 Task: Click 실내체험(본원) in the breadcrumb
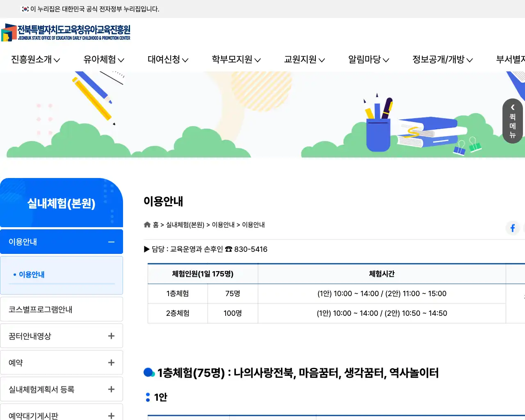185,224
